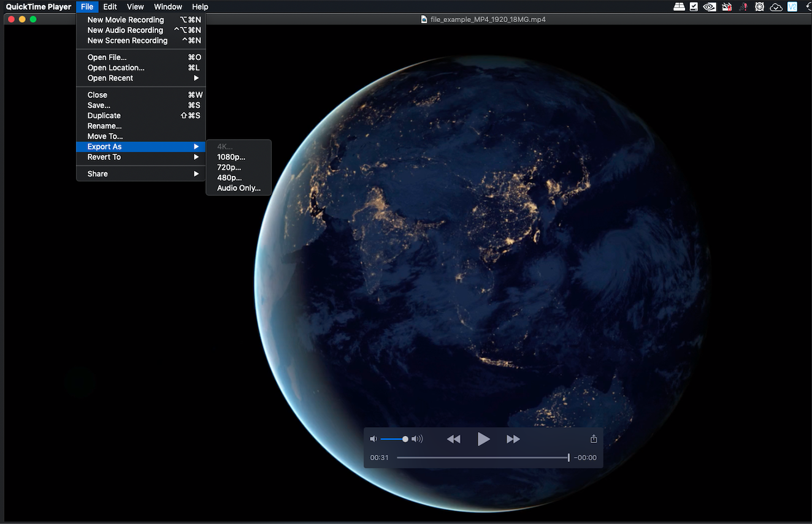Click the rewind button
Viewport: 812px width, 524px height.
[x=453, y=439]
